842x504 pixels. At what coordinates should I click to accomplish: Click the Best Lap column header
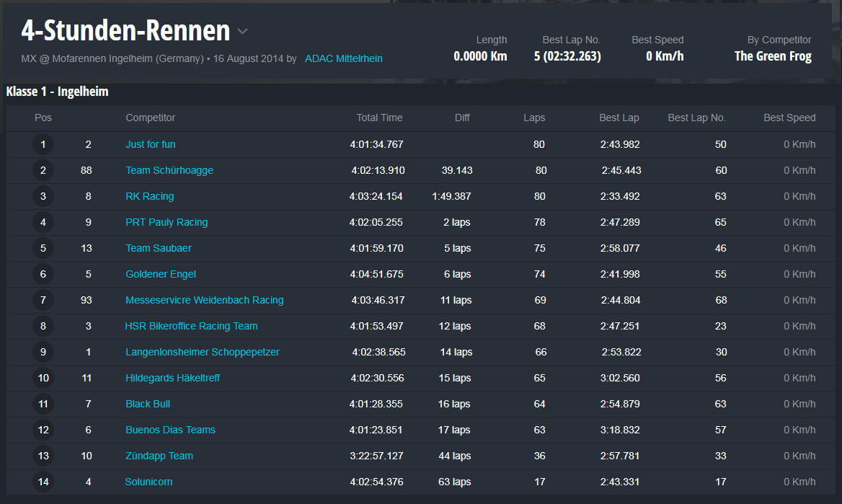pos(619,118)
